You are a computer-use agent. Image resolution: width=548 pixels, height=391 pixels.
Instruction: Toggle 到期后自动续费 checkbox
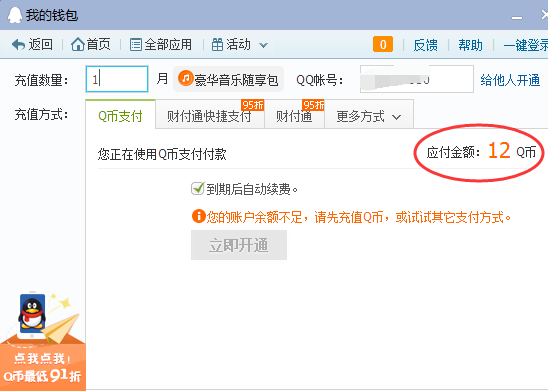(x=197, y=189)
